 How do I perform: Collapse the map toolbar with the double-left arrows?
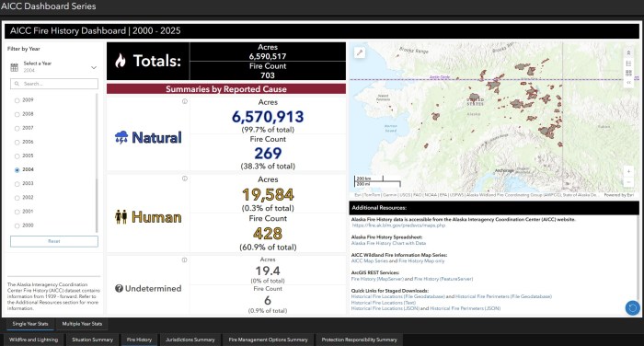tap(628, 83)
